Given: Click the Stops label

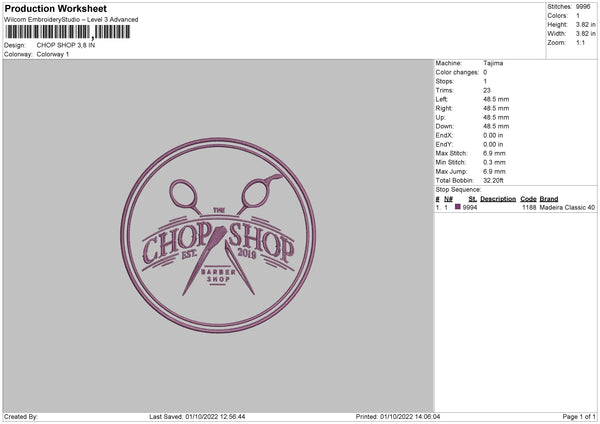Looking at the screenshot, I should [x=445, y=81].
